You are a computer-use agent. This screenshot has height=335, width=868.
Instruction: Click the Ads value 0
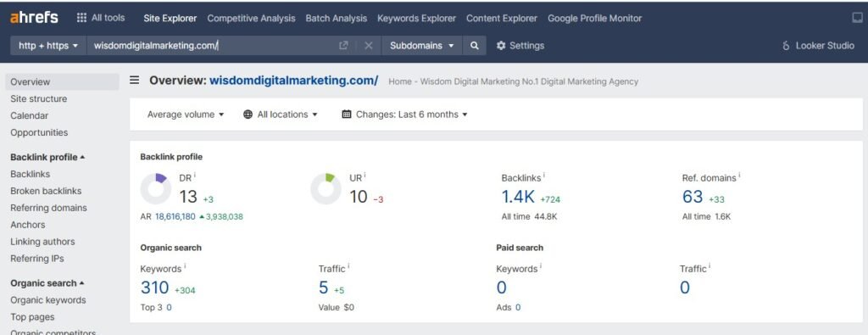[x=518, y=307]
